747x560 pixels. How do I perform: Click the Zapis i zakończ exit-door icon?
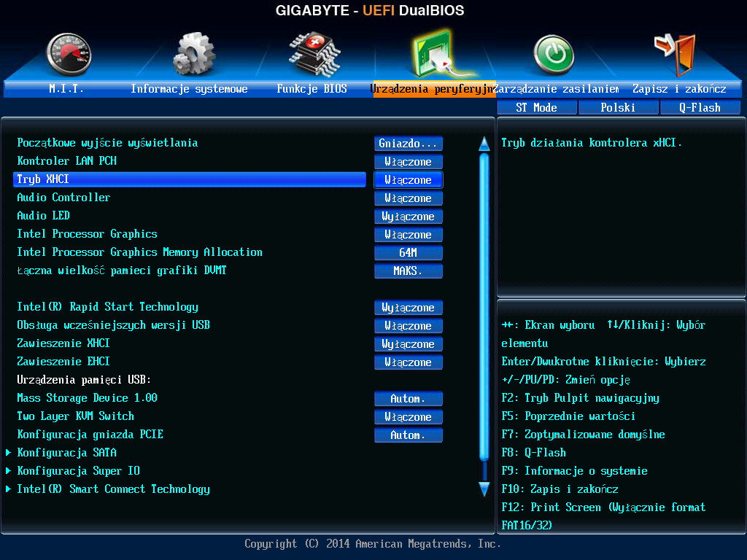point(674,52)
